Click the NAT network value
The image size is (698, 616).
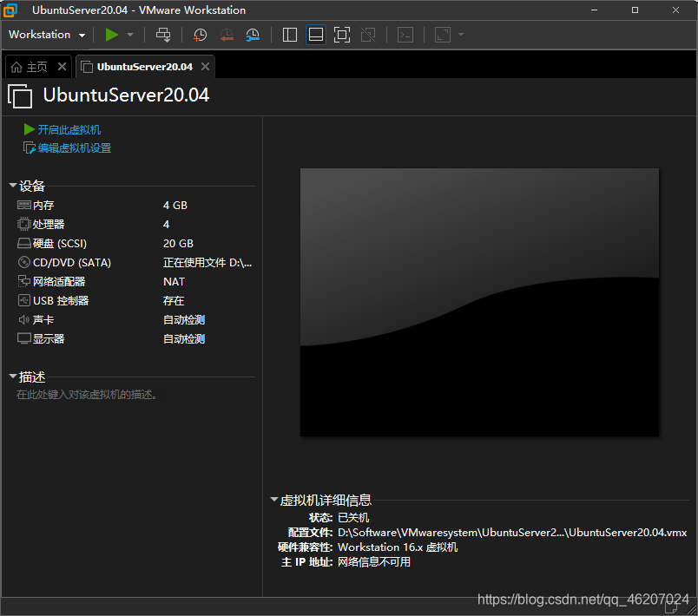pos(174,281)
